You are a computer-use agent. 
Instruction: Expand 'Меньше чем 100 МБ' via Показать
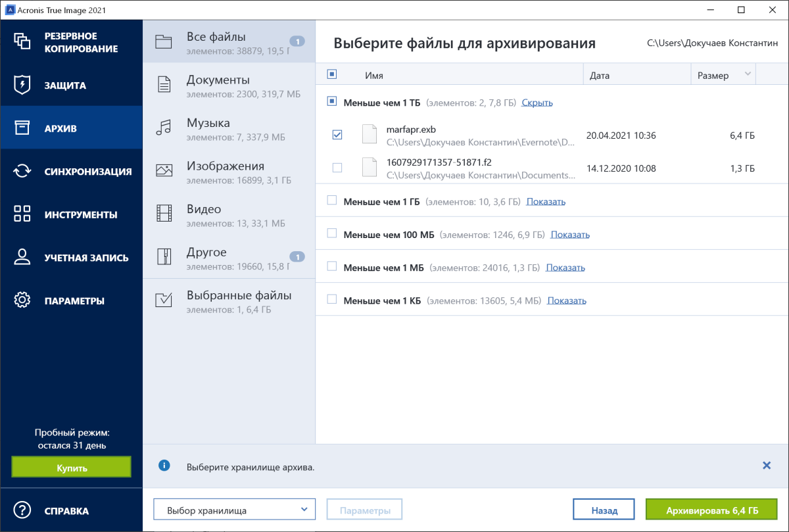[570, 234]
